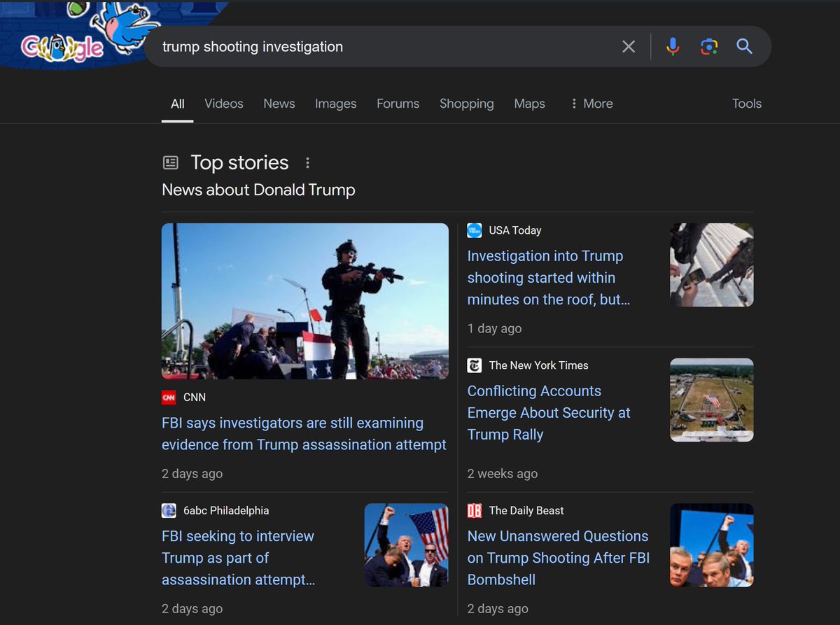840x625 pixels.
Task: Click '2 days ago' under CNN story
Action: click(192, 474)
